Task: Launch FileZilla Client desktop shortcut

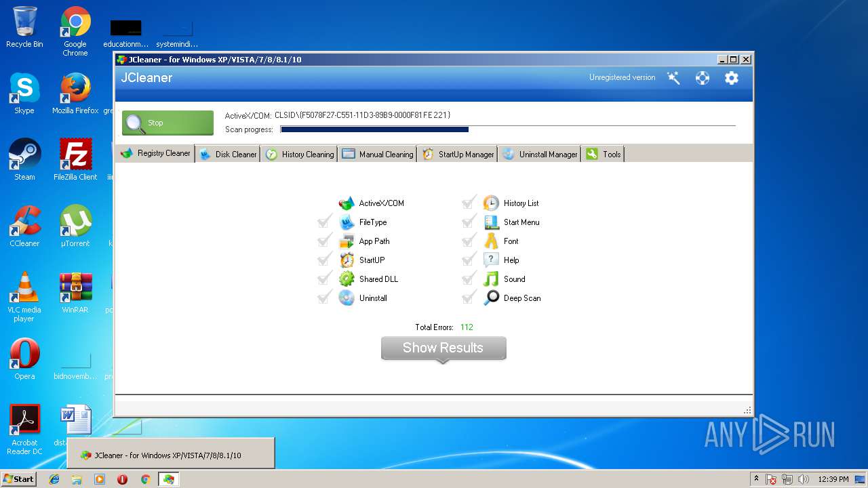Action: 75,160
